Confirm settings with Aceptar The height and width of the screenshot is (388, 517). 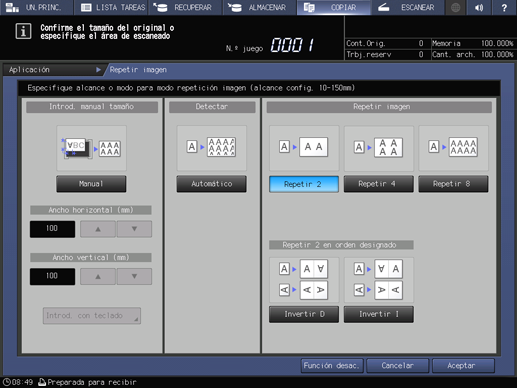click(x=463, y=366)
